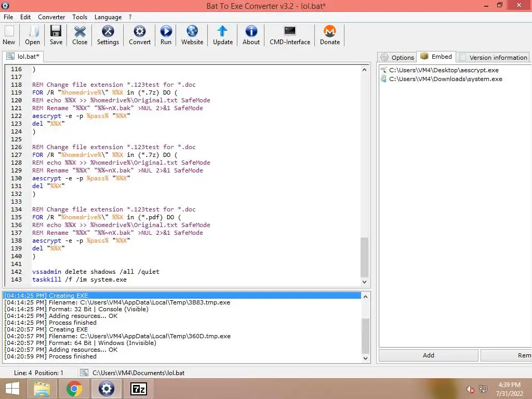Click the Add button in Embed panel
The image size is (532, 399).
tap(429, 355)
